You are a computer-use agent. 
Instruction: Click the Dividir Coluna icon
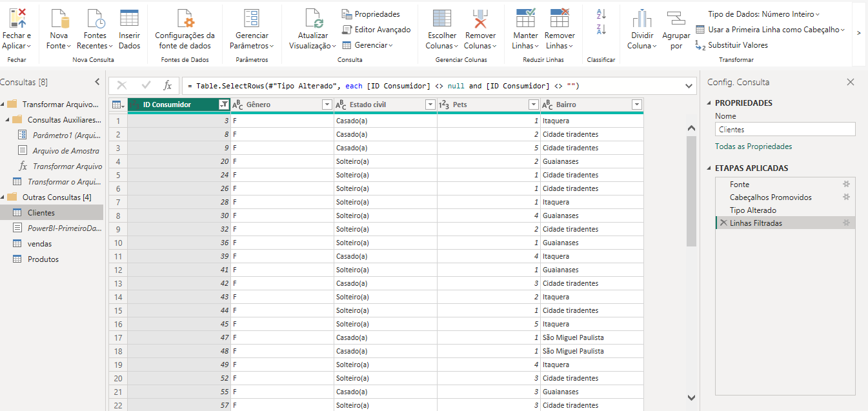(641, 18)
